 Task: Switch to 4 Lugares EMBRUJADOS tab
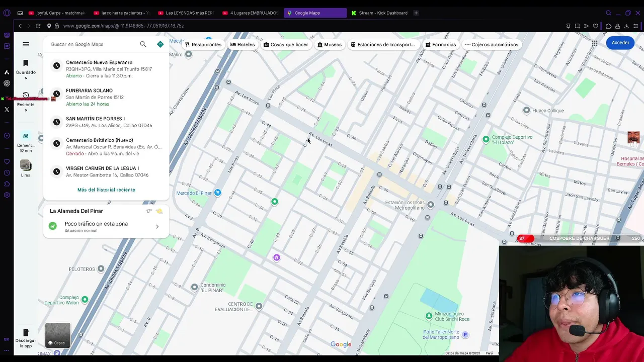251,13
